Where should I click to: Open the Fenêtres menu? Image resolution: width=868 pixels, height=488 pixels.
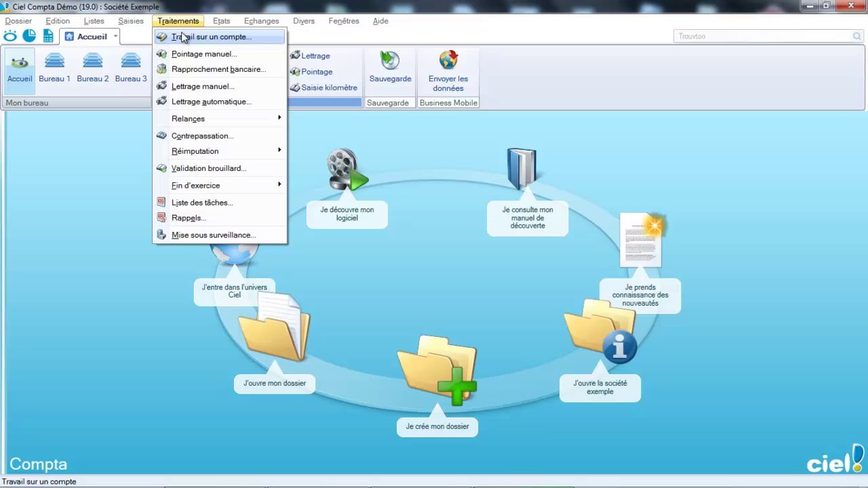click(344, 21)
